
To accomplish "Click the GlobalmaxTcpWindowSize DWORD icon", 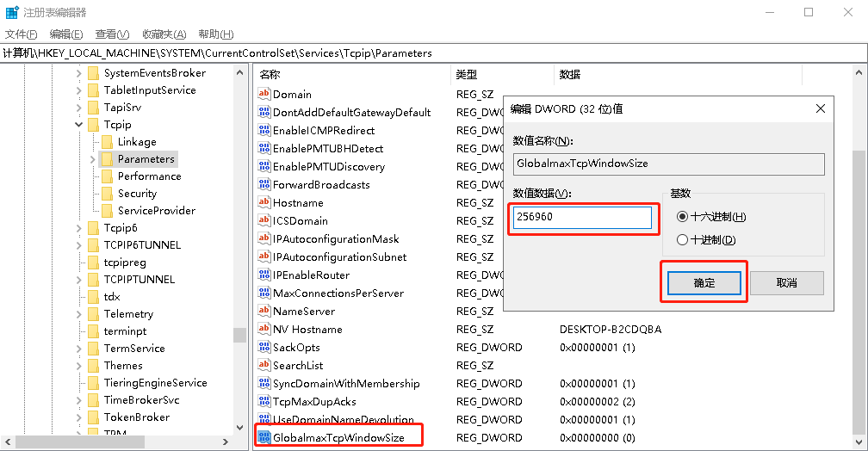I will (x=264, y=438).
